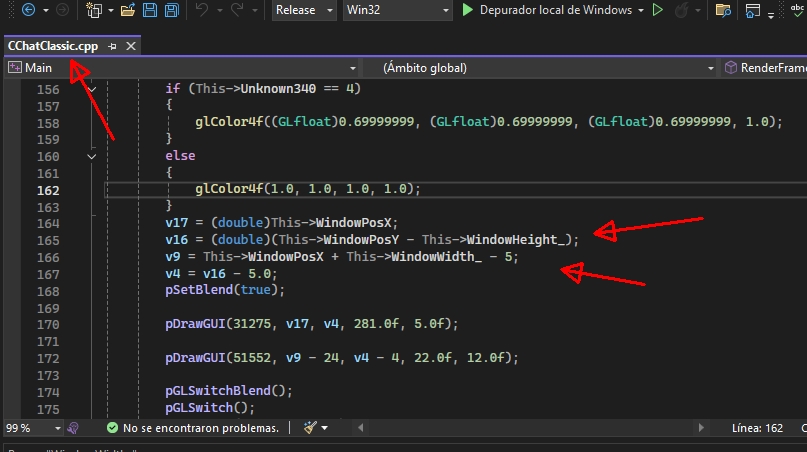Click on pSetBlend(true) code line
Image resolution: width=807 pixels, height=452 pixels.
pos(225,290)
